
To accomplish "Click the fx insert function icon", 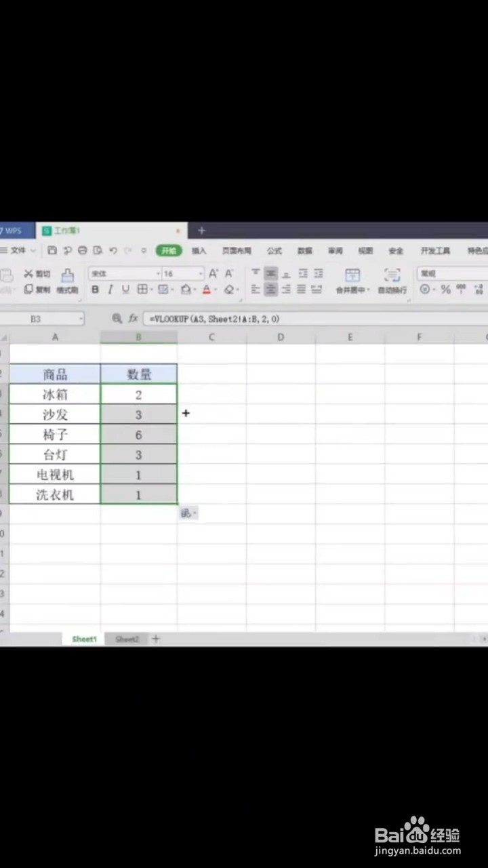I will [134, 318].
